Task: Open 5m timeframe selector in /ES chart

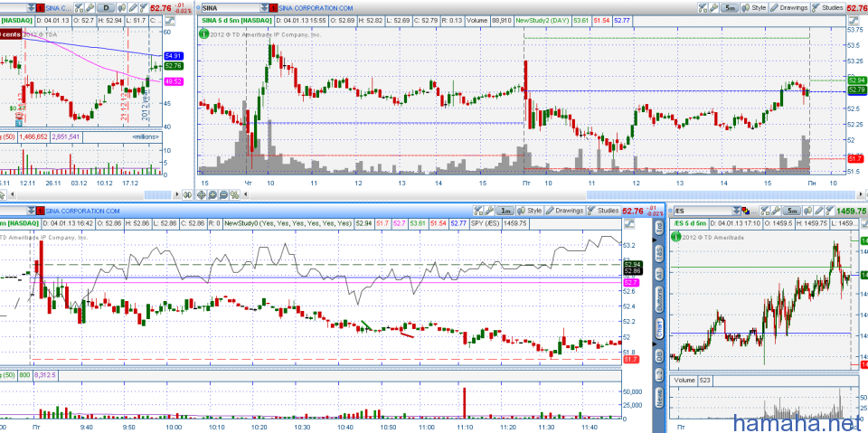Action: (x=792, y=211)
